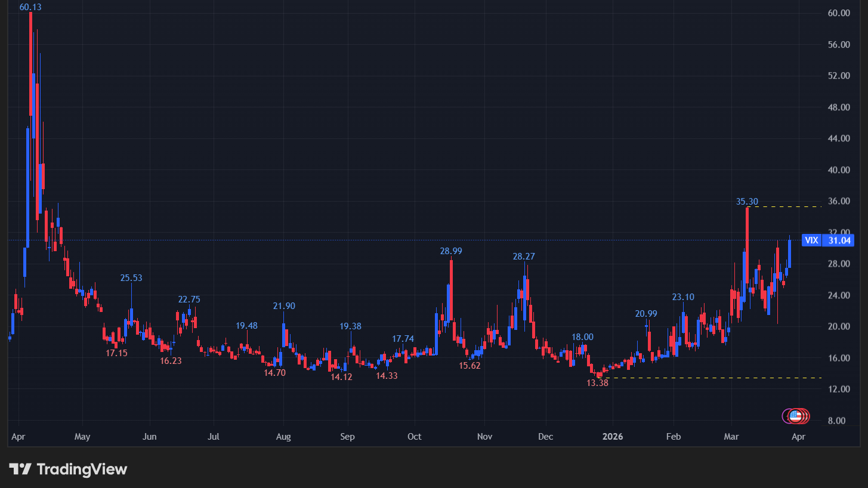Select the 28.27 November peak label

(x=524, y=257)
